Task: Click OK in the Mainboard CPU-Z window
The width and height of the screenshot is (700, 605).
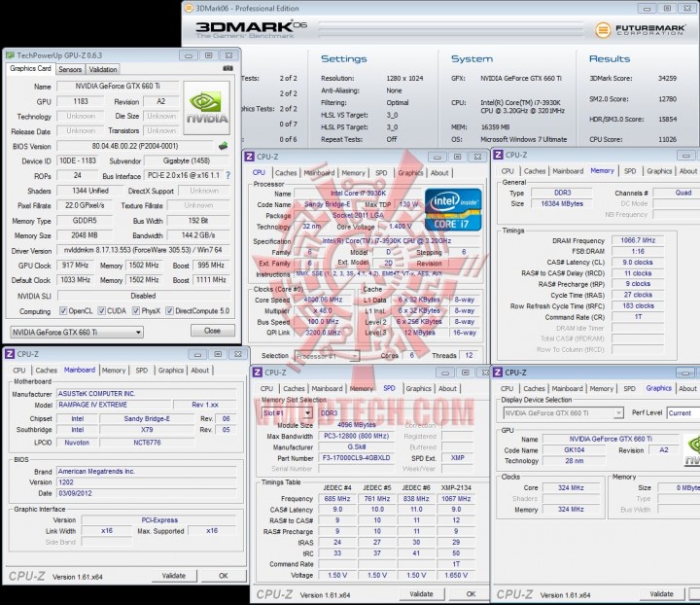Action: (x=224, y=576)
